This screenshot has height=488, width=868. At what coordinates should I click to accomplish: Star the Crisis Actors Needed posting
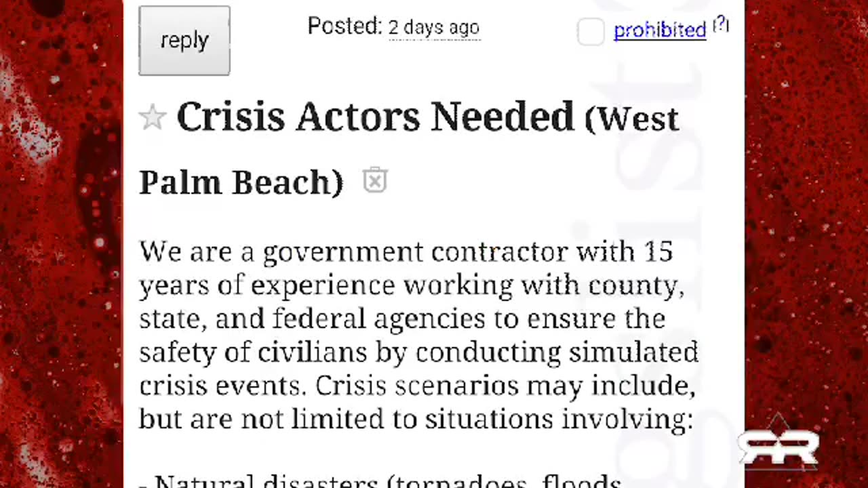pos(152,118)
